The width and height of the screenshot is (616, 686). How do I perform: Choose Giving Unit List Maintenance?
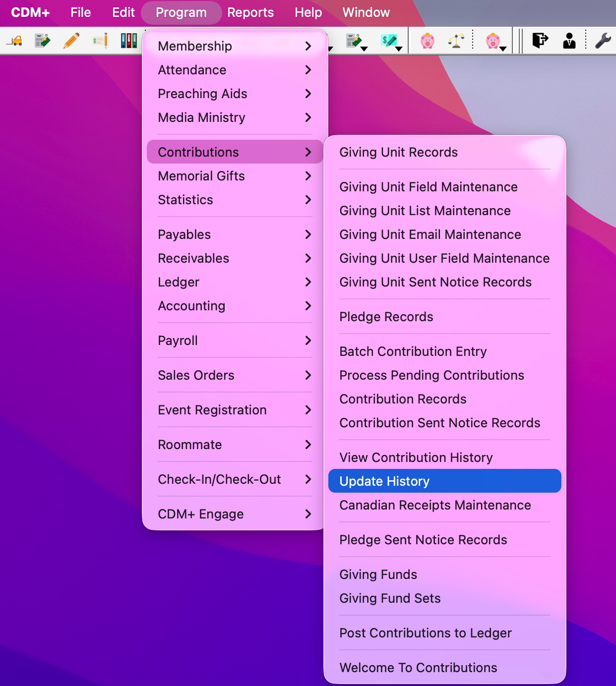[x=445, y=211]
